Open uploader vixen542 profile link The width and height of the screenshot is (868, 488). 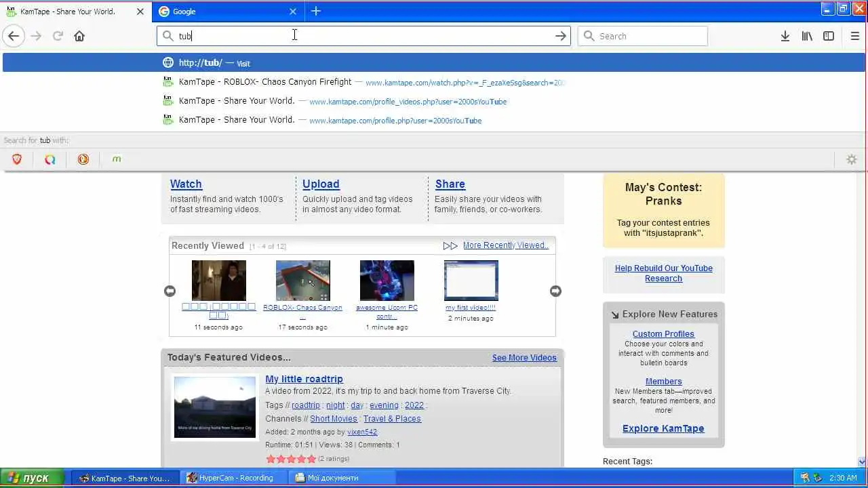[362, 432]
